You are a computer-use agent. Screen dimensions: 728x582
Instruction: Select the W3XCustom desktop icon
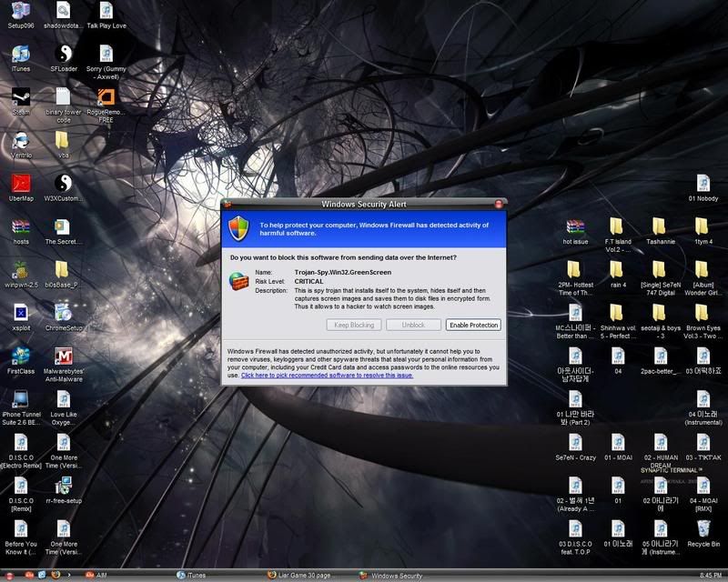coord(64,184)
